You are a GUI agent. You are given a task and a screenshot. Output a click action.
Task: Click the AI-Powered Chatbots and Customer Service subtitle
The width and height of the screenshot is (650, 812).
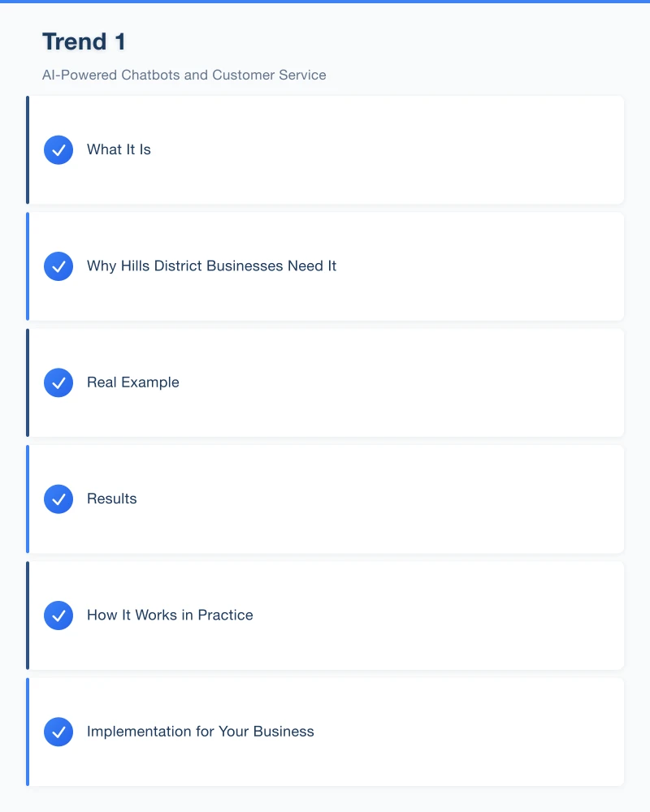[184, 75]
